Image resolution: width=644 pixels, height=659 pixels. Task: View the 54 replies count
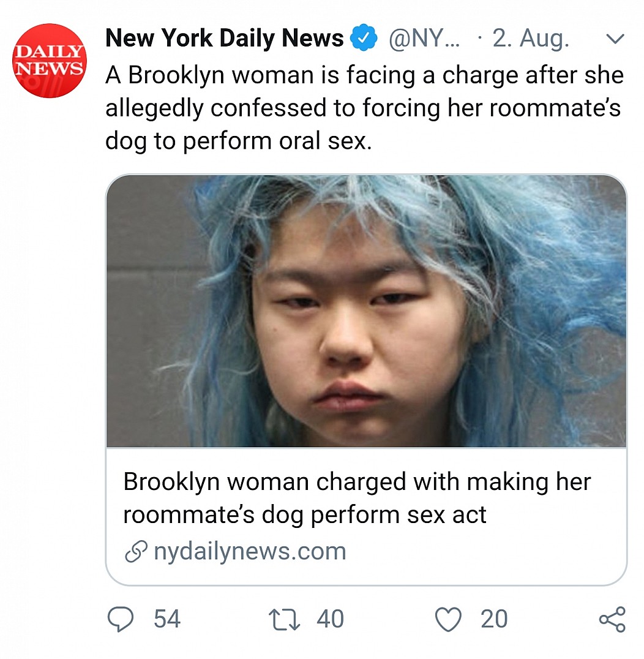[x=167, y=619]
